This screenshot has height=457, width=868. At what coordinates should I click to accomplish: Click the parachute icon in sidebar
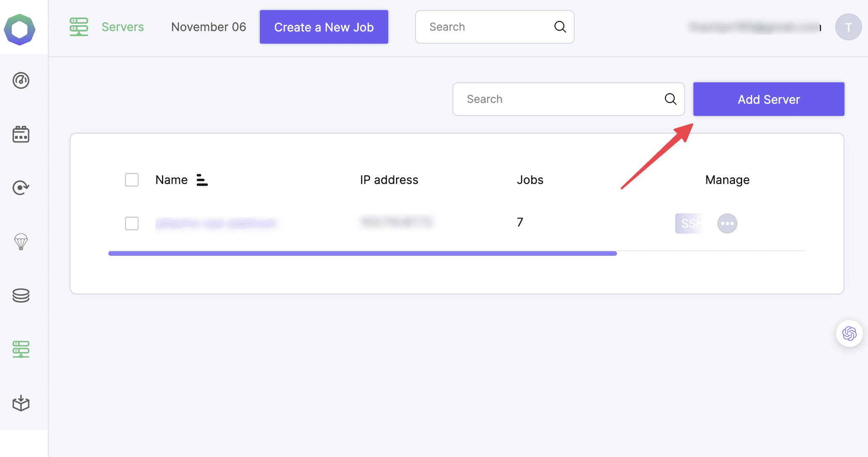21,242
